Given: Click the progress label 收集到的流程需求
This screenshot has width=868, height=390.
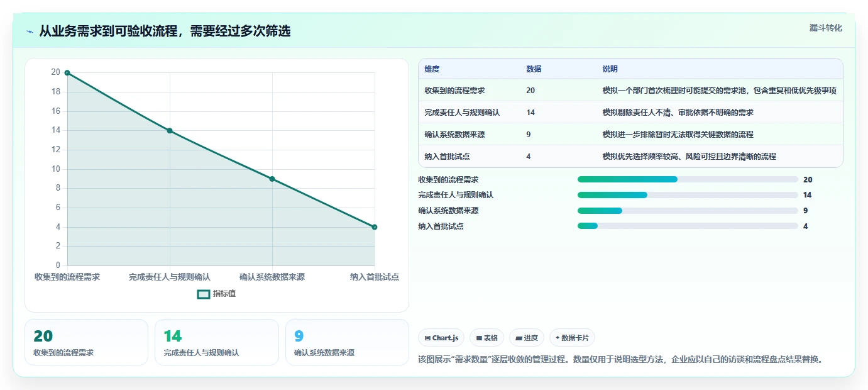Looking at the screenshot, I should [x=448, y=179].
